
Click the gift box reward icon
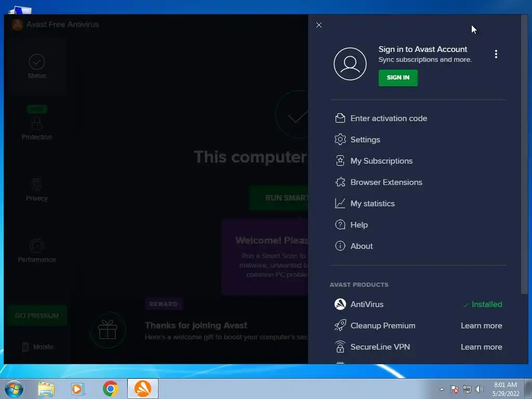(x=108, y=330)
